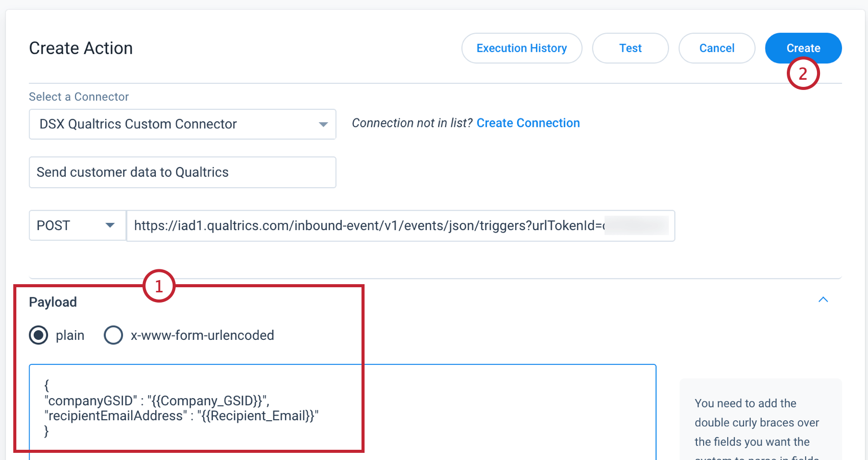The height and width of the screenshot is (460, 868).
Task: Select the companyGSID line in the payload
Action: [x=157, y=401]
